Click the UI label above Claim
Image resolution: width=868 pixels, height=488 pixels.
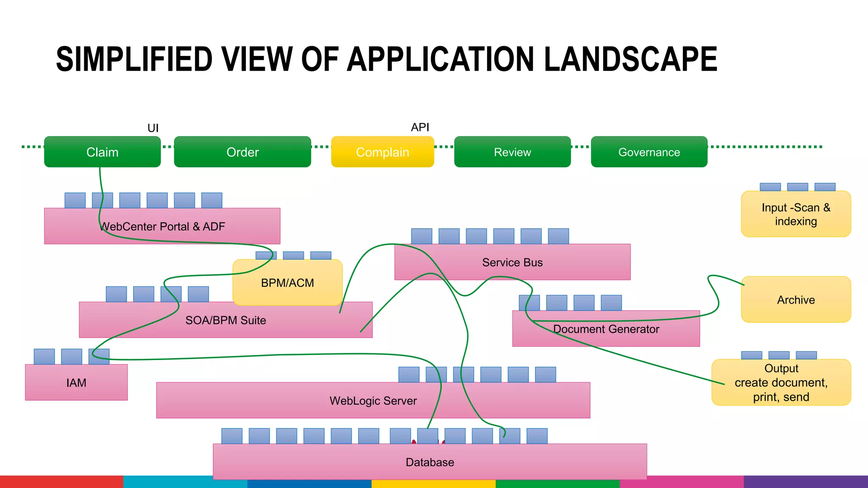click(153, 128)
